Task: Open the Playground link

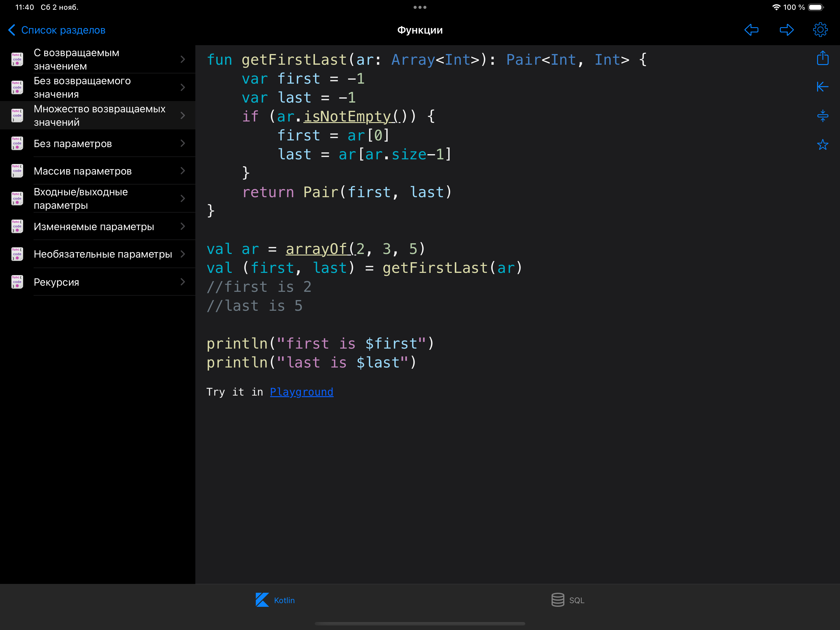Action: tap(302, 392)
